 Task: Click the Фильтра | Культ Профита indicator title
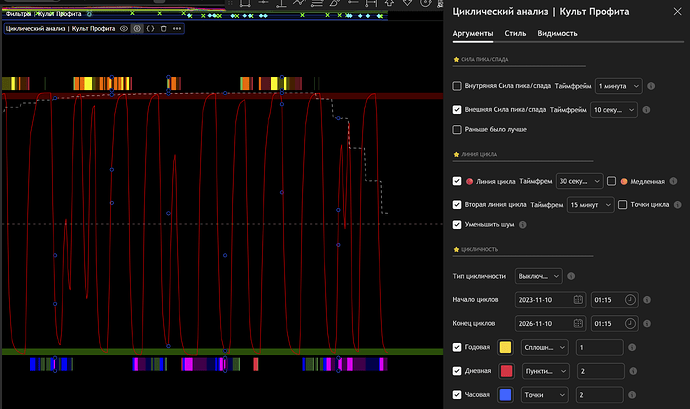pos(45,14)
